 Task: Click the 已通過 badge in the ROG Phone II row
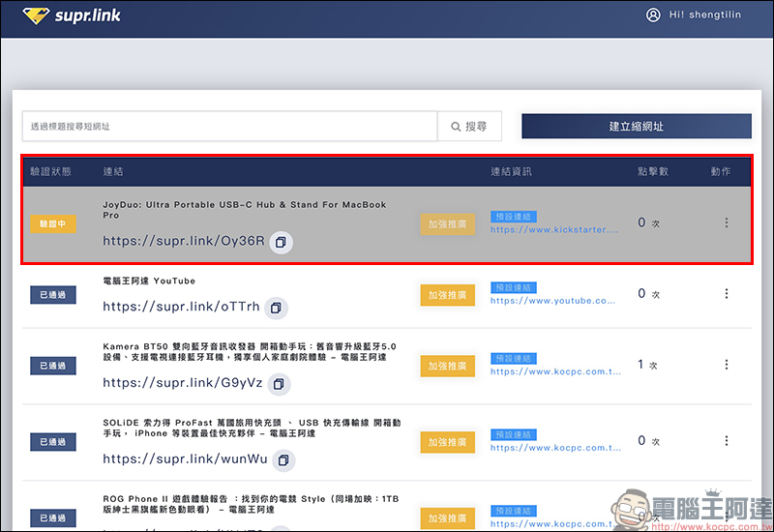pyautogui.click(x=53, y=518)
